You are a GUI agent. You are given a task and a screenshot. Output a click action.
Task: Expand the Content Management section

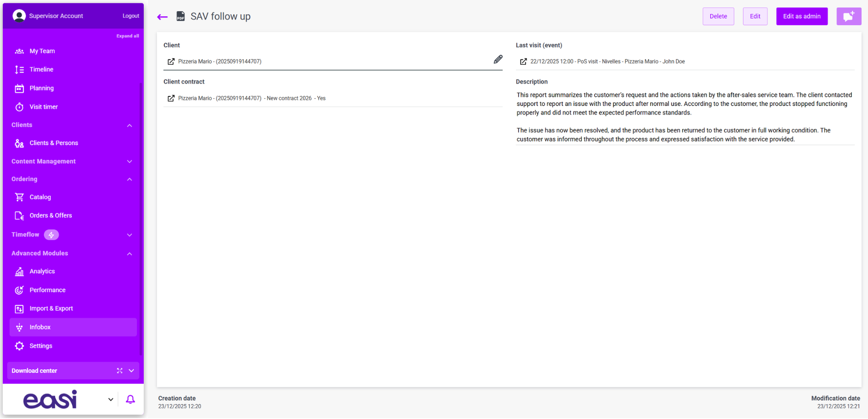click(x=129, y=162)
